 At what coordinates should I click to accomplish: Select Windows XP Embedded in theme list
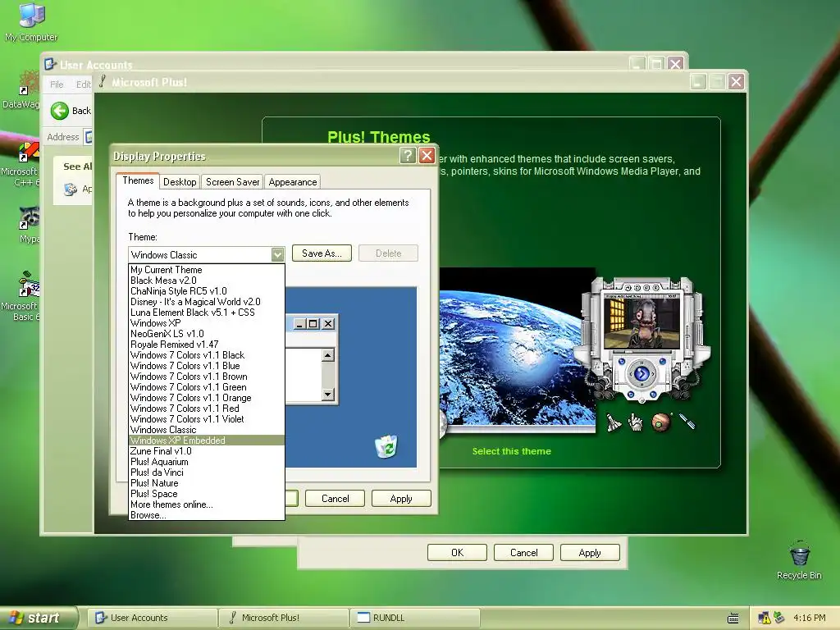(207, 441)
